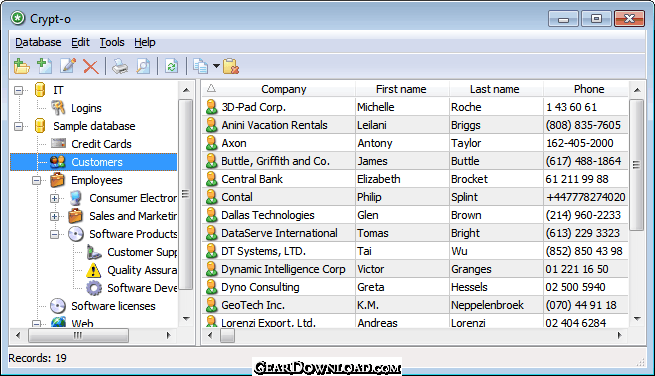
Task: Click the Software Development gear icon
Action: (94, 288)
